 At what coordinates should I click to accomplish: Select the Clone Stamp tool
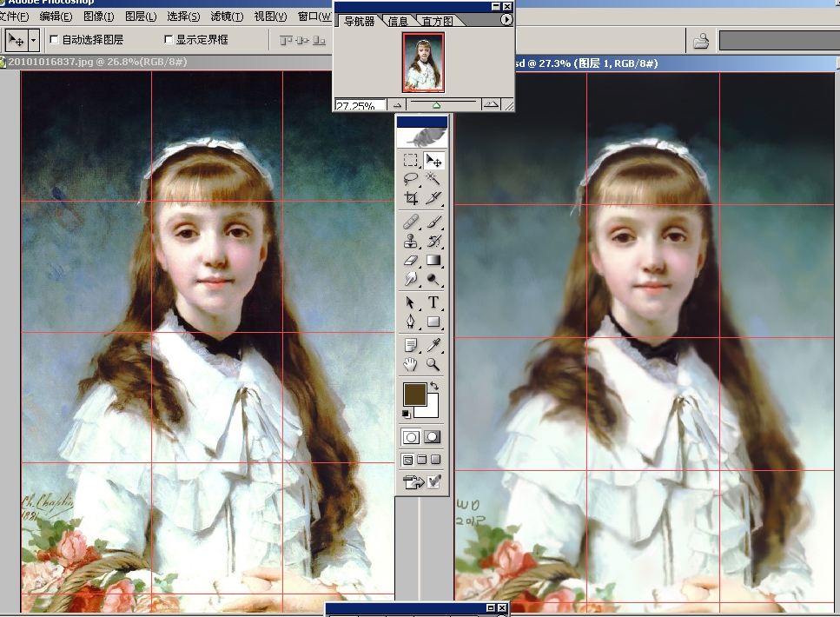(x=411, y=242)
